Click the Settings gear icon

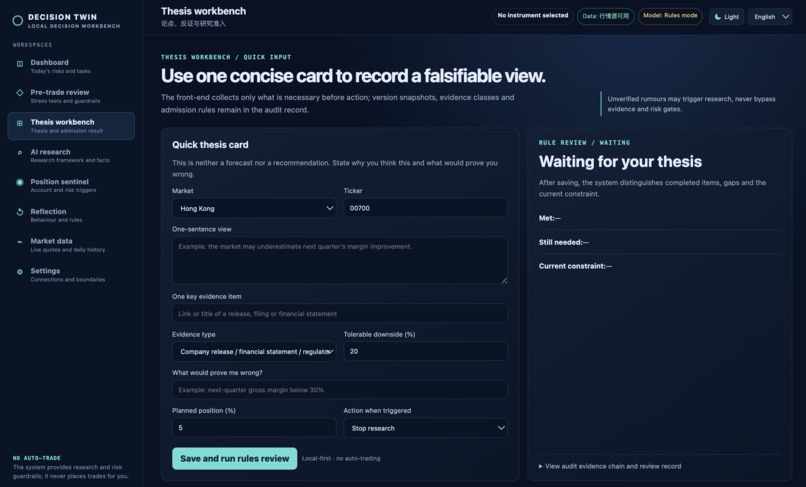pos(20,272)
